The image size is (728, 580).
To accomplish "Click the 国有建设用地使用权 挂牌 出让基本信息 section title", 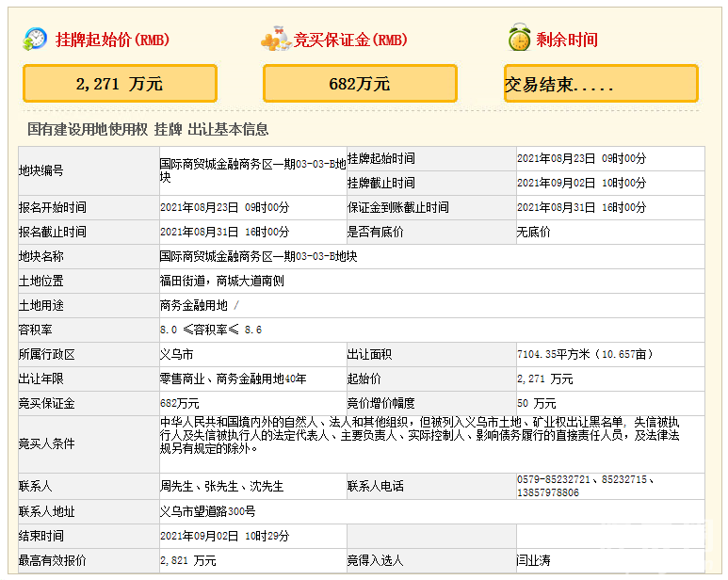I will pyautogui.click(x=148, y=129).
